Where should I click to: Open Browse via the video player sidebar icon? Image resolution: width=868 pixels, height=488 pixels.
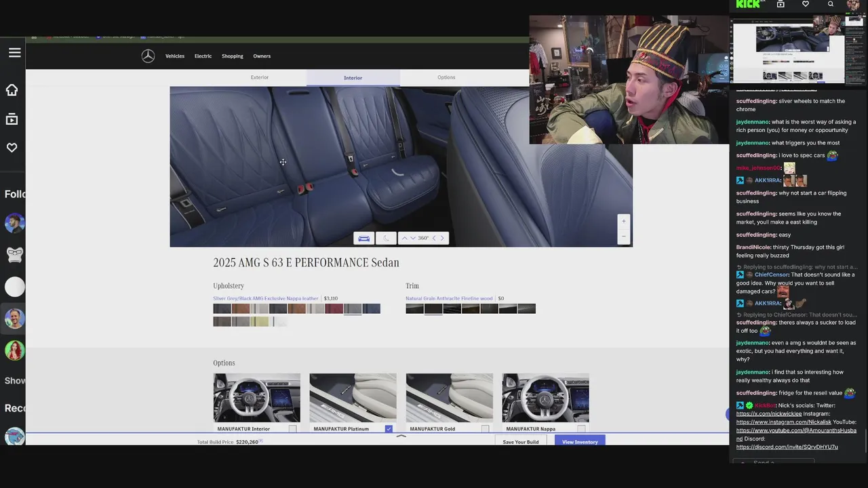(x=12, y=119)
